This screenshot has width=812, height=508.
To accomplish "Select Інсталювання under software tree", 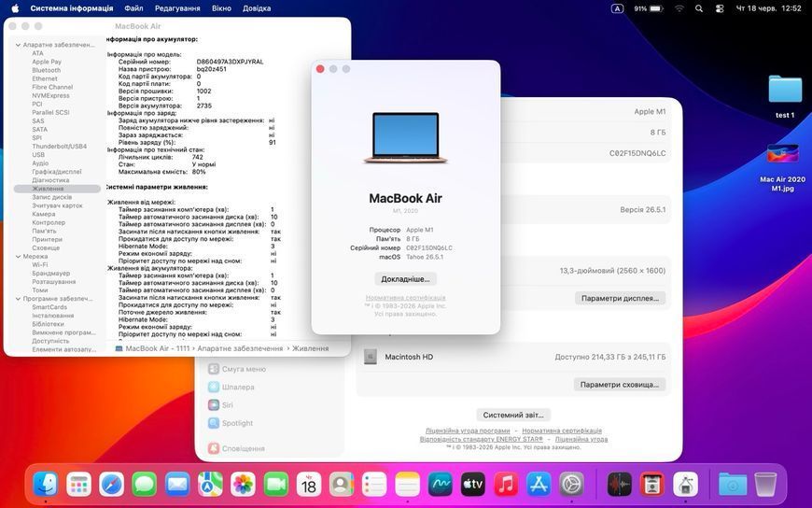I will click(x=53, y=316).
